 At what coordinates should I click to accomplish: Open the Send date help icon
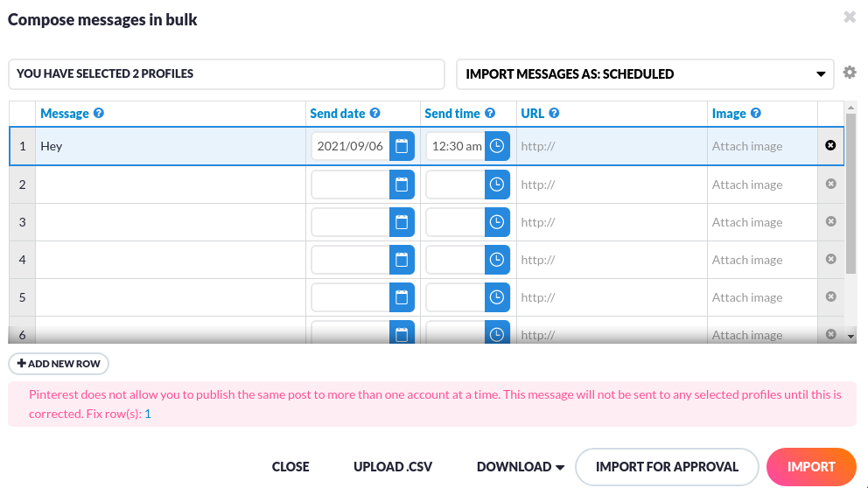point(374,113)
